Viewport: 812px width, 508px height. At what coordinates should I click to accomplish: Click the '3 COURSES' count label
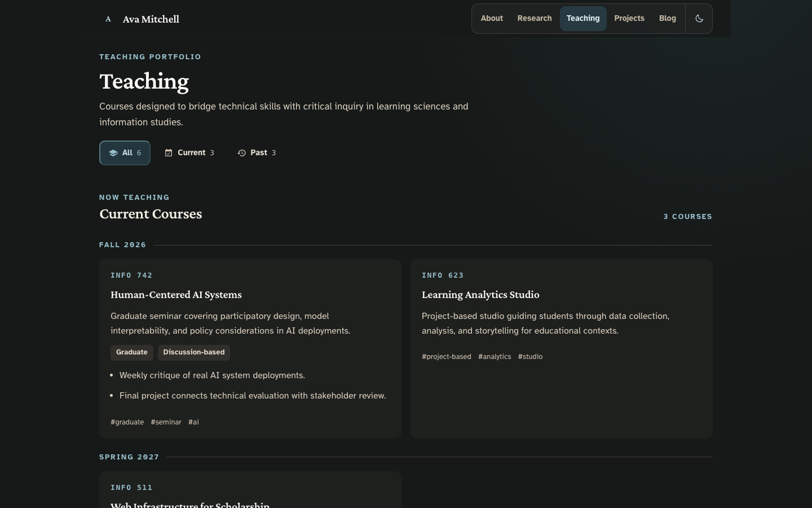[688, 217]
